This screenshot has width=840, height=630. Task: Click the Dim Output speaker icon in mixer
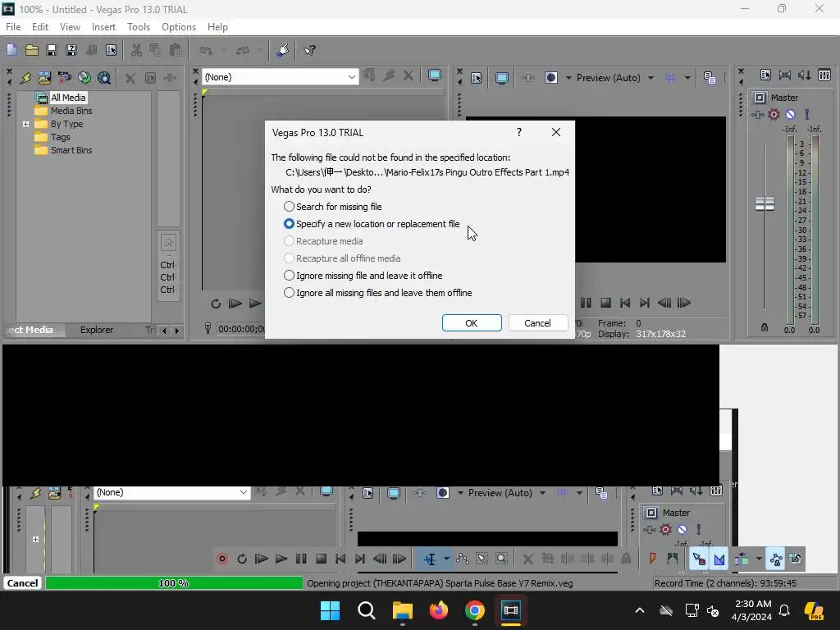tap(804, 75)
